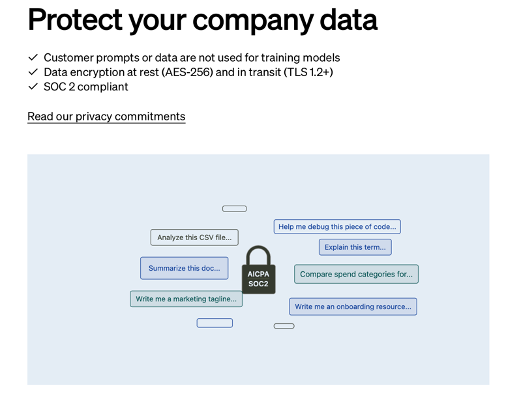Click the checkmark beside Data encryption line

33,72
